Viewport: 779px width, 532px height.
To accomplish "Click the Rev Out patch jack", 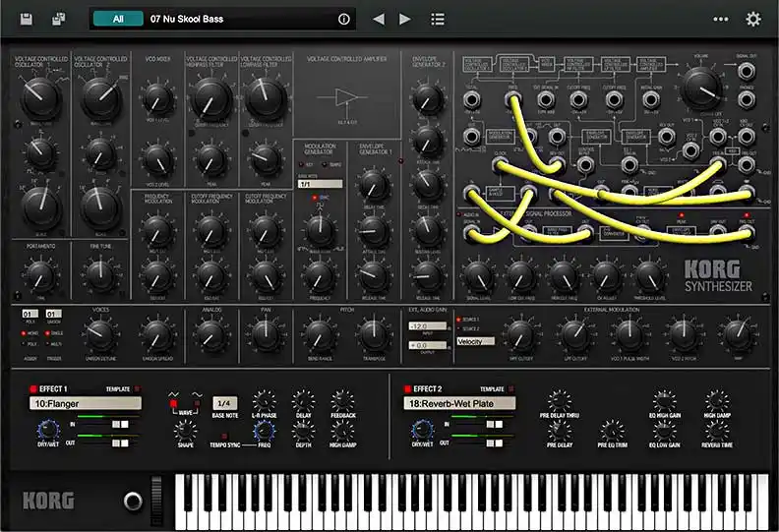I will pos(666,136).
